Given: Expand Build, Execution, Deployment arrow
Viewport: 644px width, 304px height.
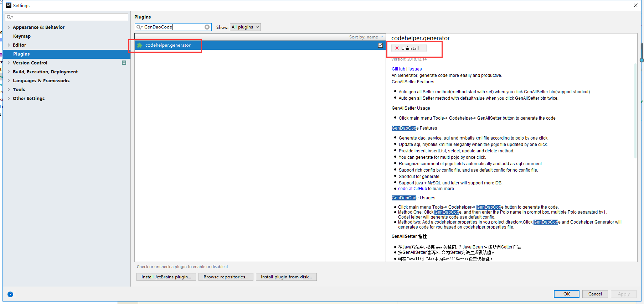Looking at the screenshot, I should point(9,72).
